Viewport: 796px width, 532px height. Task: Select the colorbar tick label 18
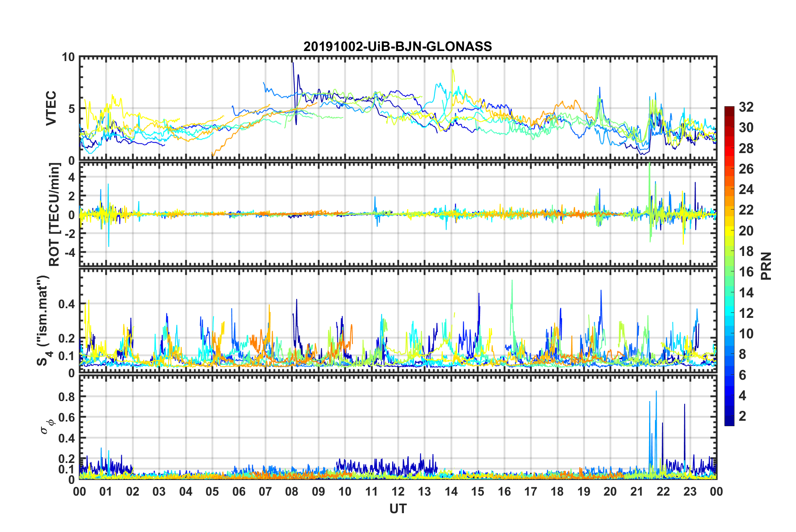pyautogui.click(x=746, y=251)
